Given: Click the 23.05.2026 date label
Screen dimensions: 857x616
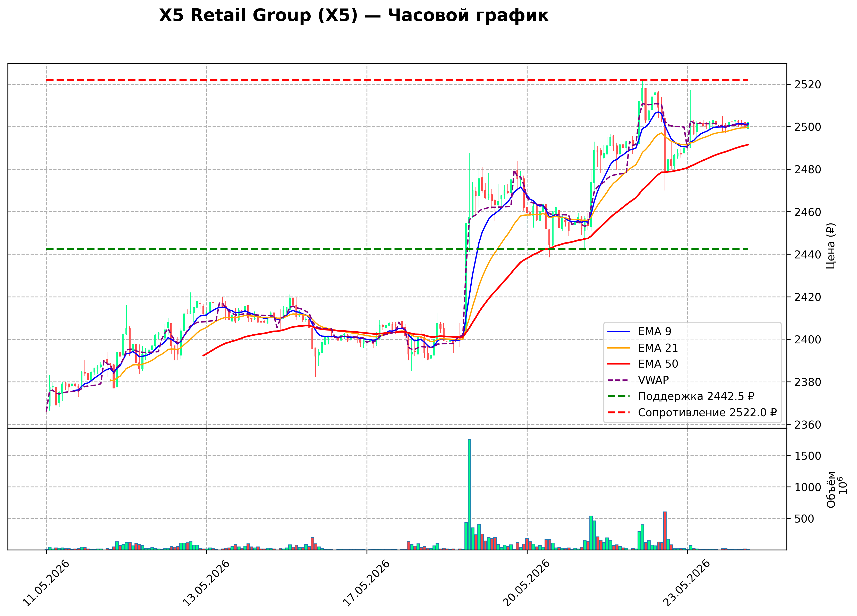Looking at the screenshot, I should point(686,584).
